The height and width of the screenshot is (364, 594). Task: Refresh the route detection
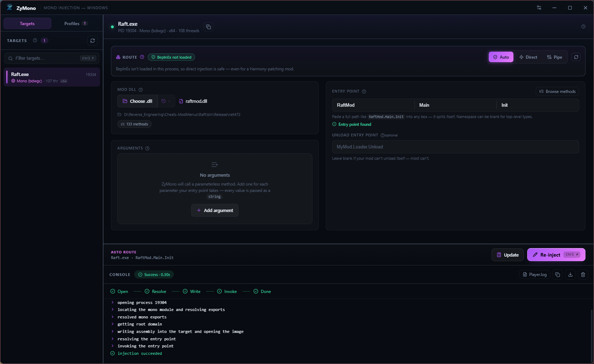(576, 57)
